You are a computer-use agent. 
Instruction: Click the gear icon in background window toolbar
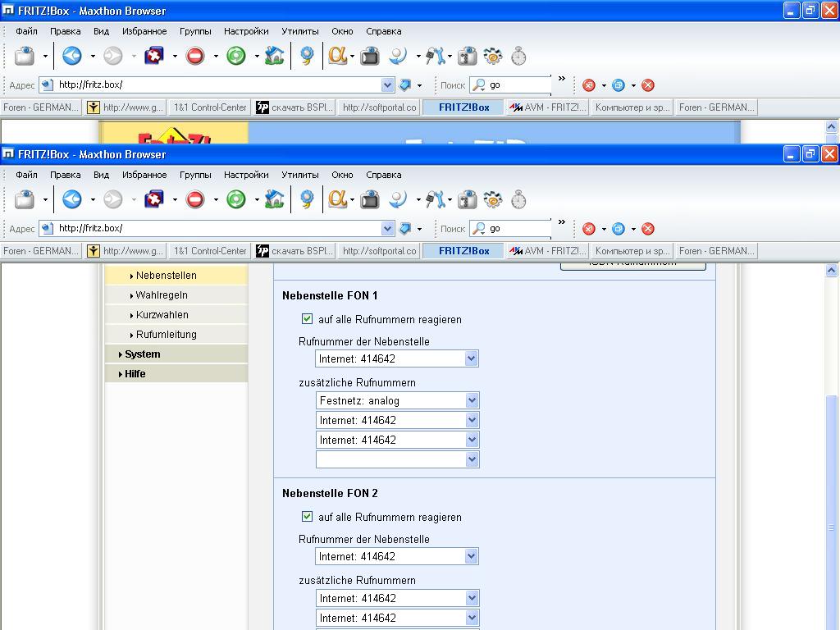click(492, 57)
